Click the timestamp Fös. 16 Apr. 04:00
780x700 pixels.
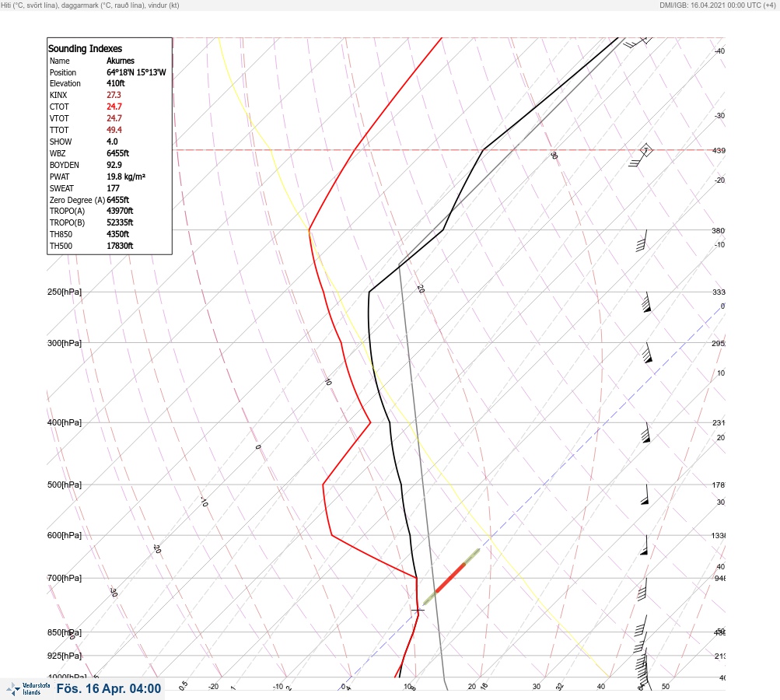pos(109,688)
